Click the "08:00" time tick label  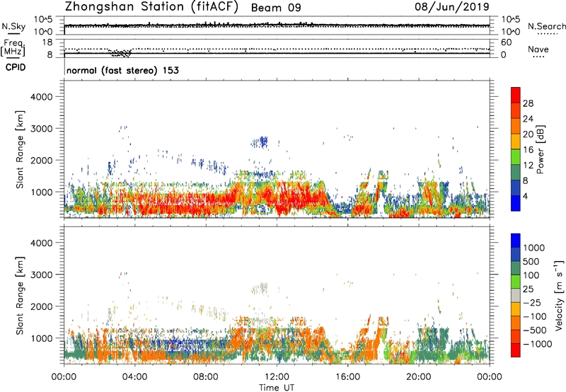[206, 377]
